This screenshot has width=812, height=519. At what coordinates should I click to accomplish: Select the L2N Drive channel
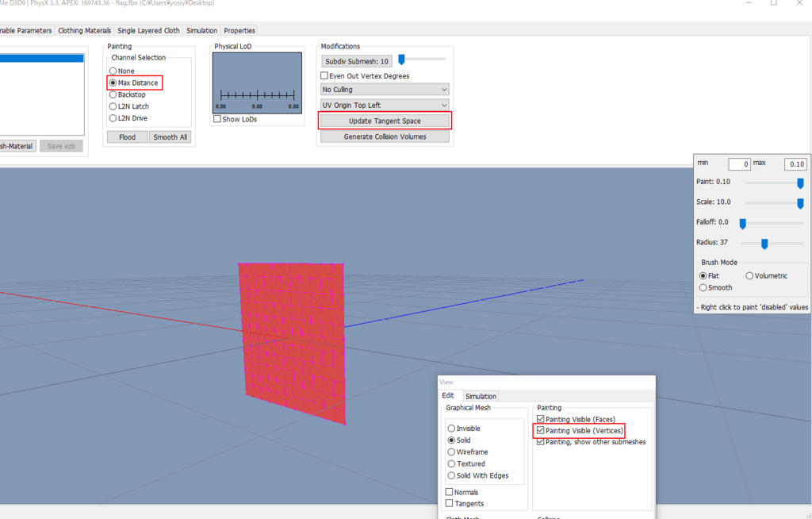[x=113, y=118]
